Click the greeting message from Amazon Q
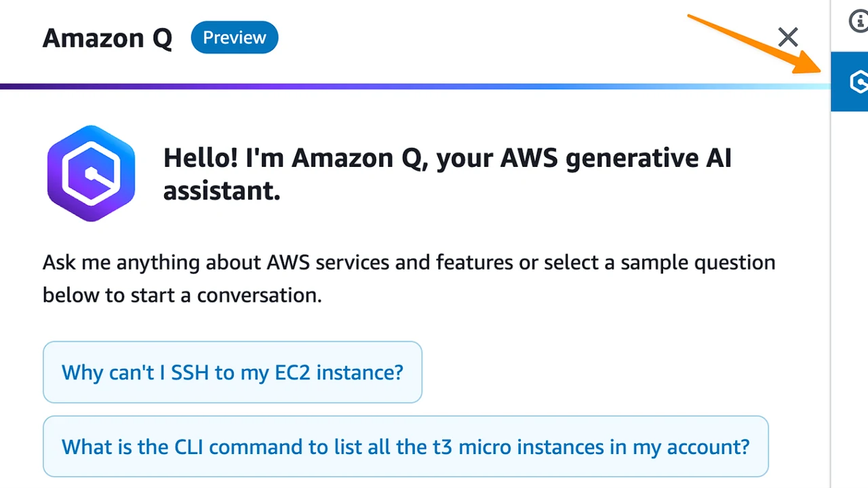This screenshot has height=488, width=868. click(x=447, y=174)
